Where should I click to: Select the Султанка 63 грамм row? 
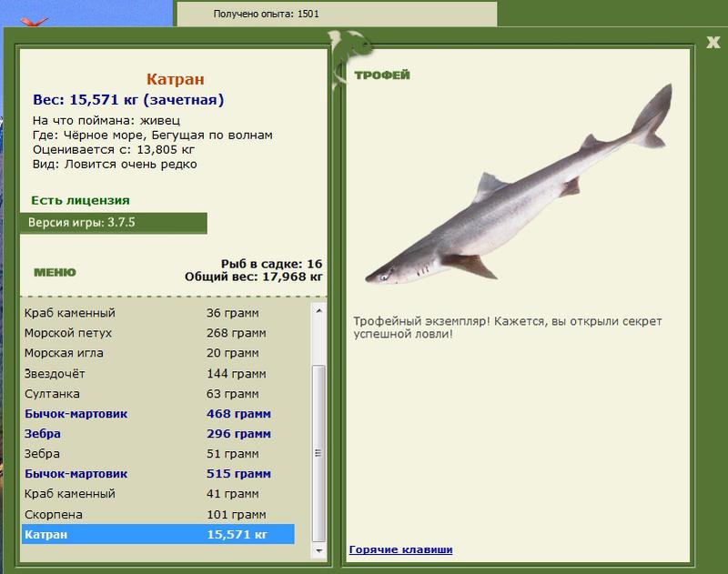[157, 394]
